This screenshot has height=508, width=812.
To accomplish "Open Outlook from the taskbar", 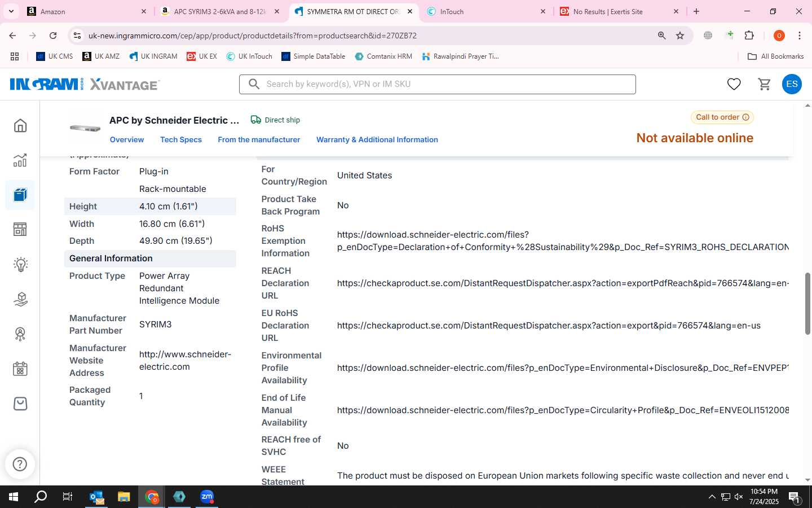I will tap(96, 497).
